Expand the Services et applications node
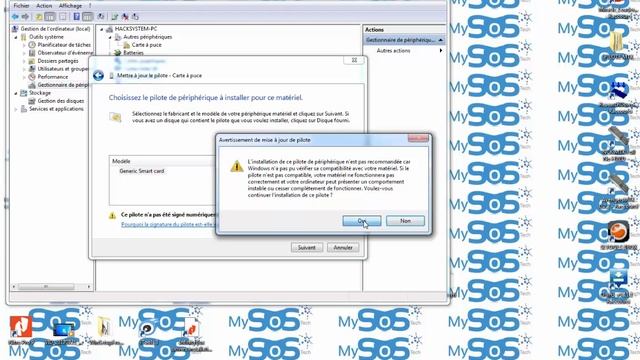This screenshot has width=640, height=360. coord(16,109)
